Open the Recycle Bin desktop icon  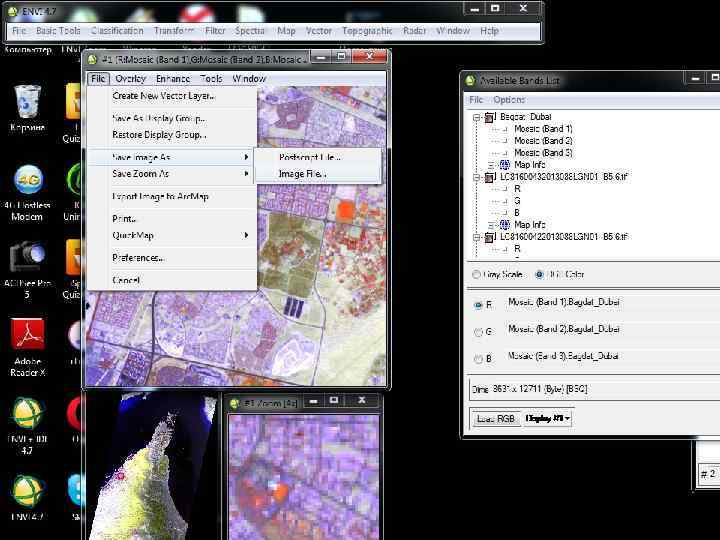point(27,102)
